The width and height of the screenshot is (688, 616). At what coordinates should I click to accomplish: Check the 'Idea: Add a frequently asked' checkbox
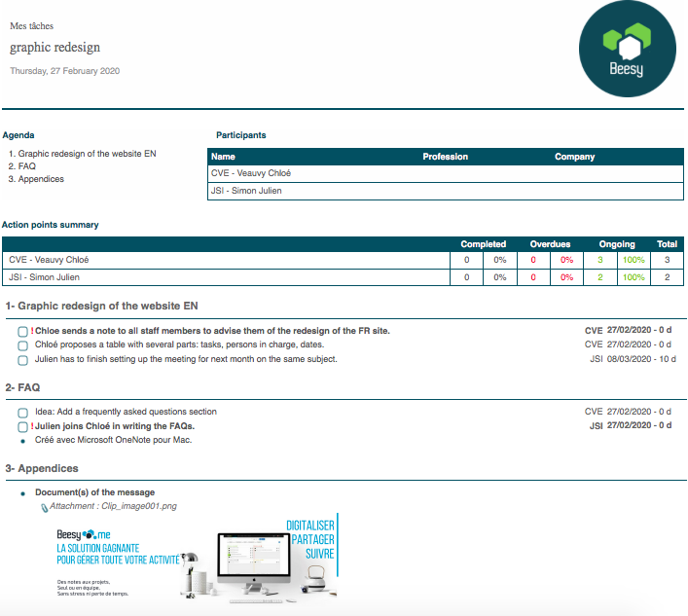22,413
